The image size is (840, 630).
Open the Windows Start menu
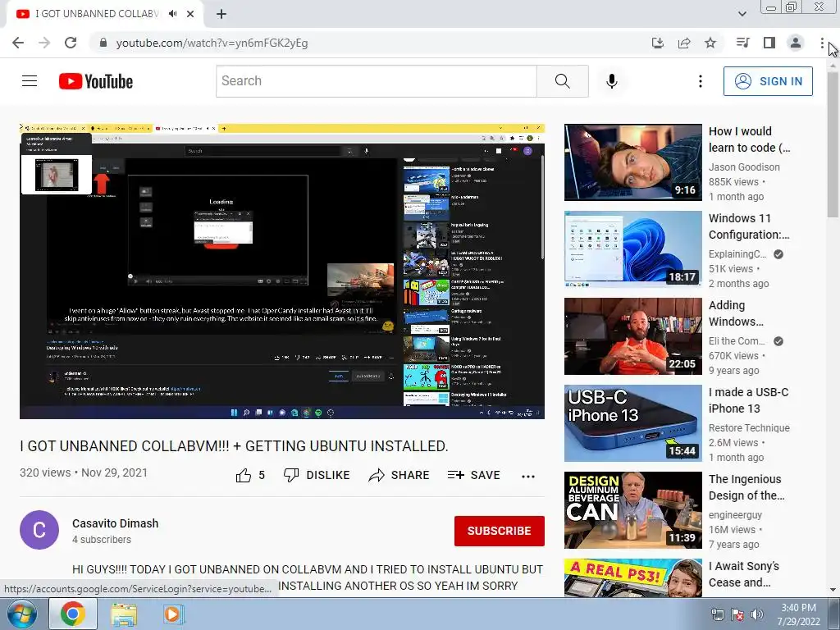(22, 614)
